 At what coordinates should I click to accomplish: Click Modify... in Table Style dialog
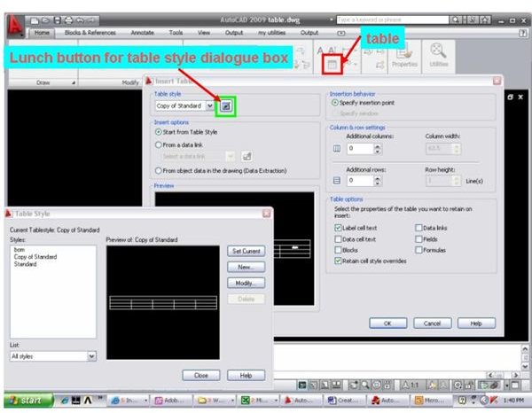pyautogui.click(x=246, y=283)
